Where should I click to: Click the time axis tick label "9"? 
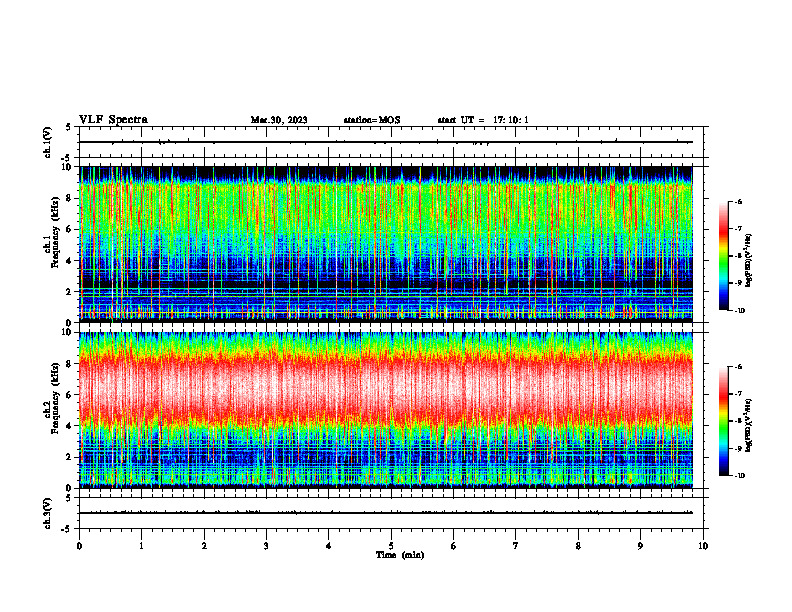pos(640,546)
